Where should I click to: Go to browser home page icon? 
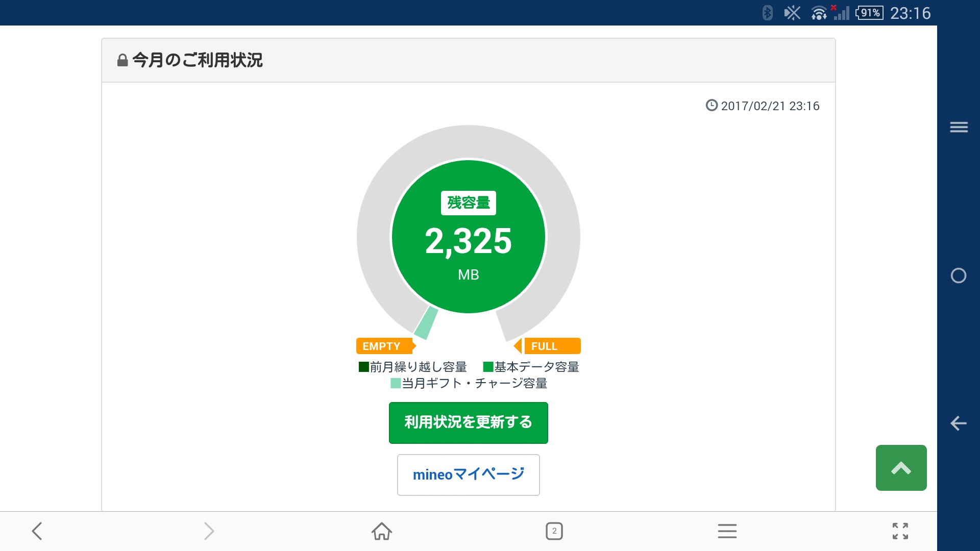coord(381,531)
